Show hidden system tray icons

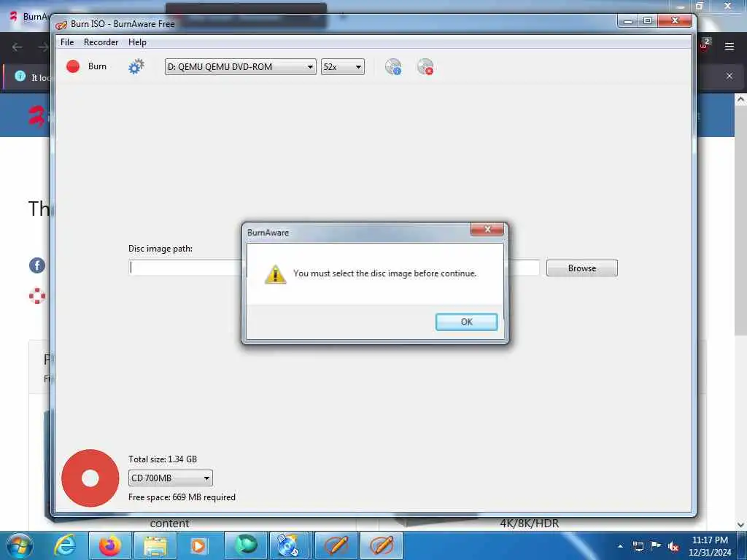[620, 546]
